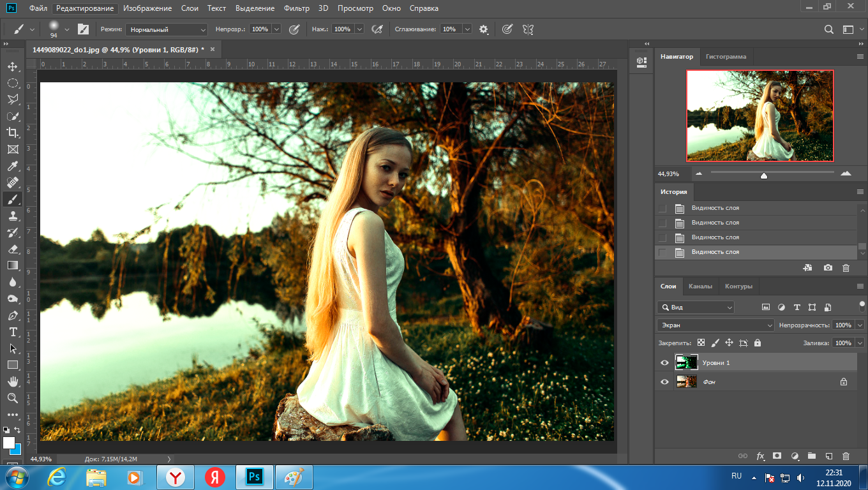Expand layer Заливка dropdown arrow
This screenshot has height=490, width=868.
click(x=860, y=343)
